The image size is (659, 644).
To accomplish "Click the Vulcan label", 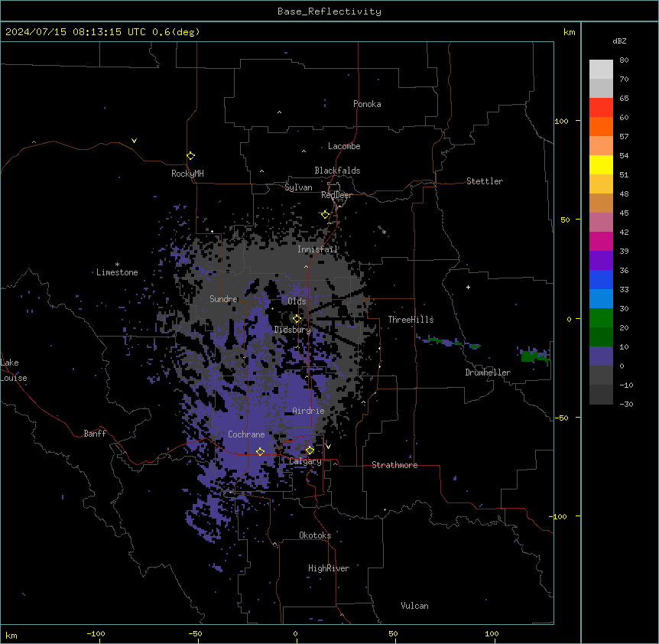I will (415, 606).
